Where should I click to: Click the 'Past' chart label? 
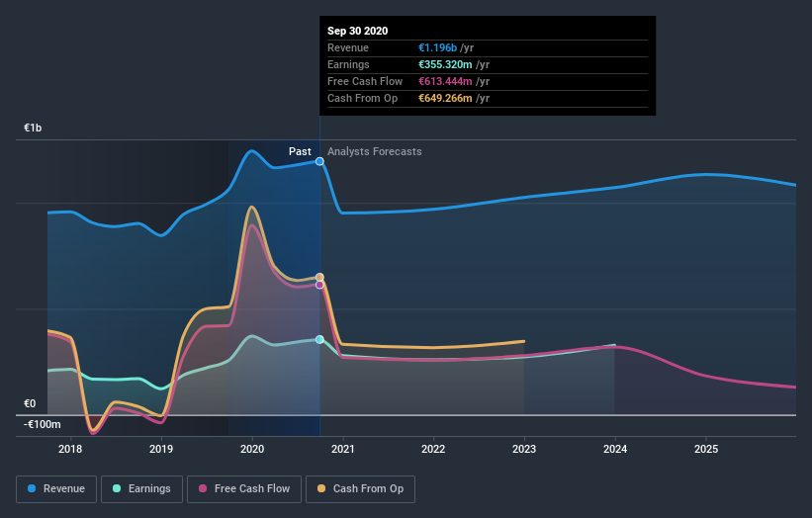click(300, 151)
